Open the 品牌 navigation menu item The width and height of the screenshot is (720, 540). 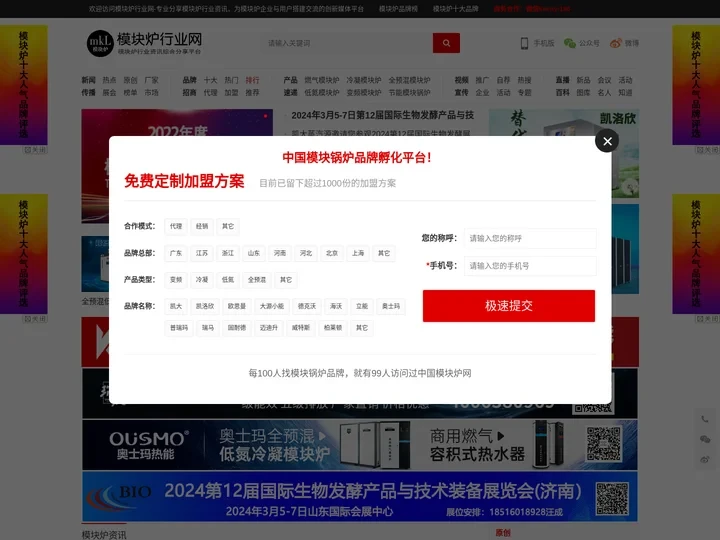[190, 80]
